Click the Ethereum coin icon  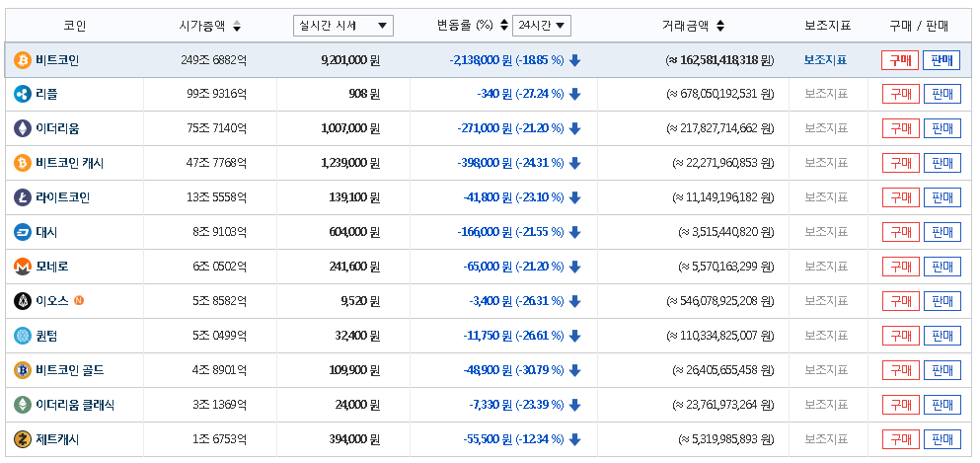22,128
